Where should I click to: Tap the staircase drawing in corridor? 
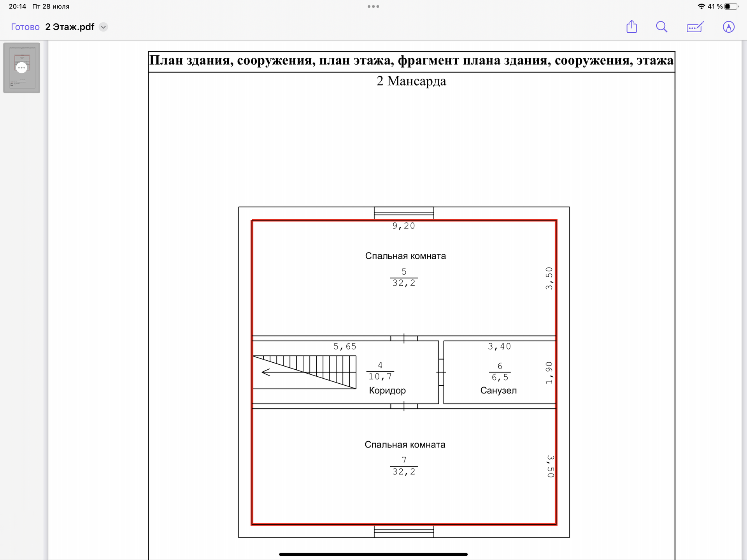pyautogui.click(x=305, y=372)
